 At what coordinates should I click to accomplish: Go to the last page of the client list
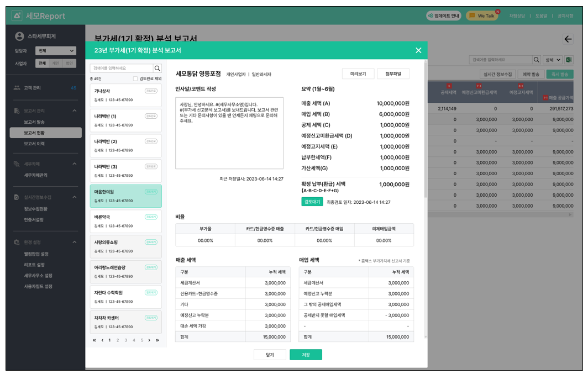tap(158, 340)
